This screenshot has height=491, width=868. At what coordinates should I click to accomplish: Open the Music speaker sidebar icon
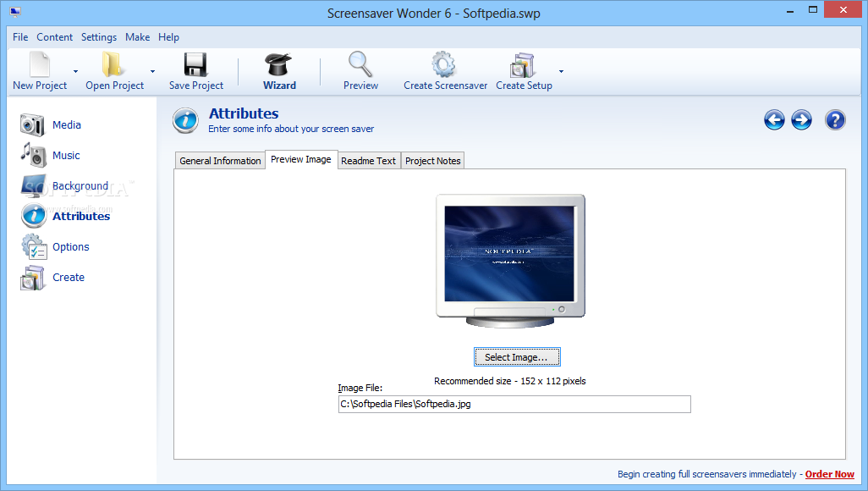tap(33, 155)
